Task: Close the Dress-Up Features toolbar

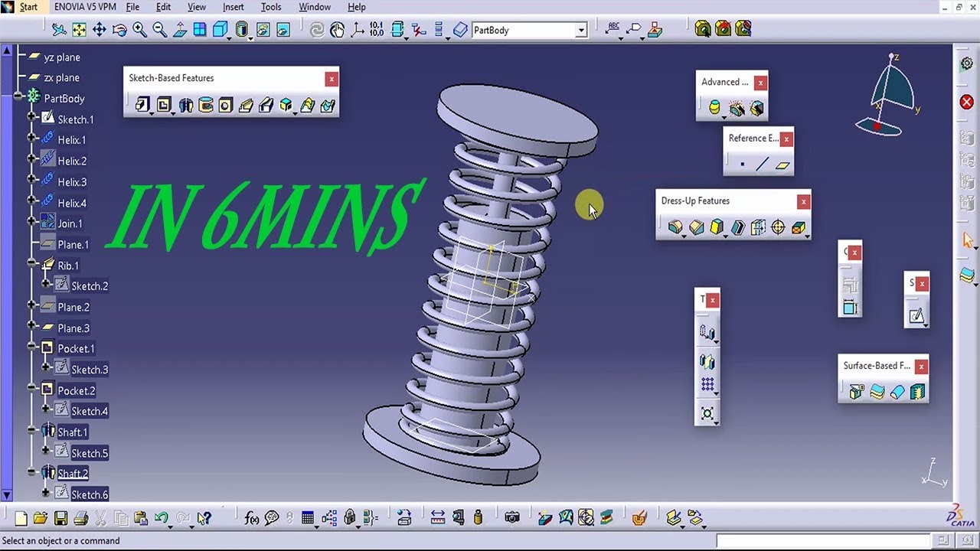Action: [803, 202]
